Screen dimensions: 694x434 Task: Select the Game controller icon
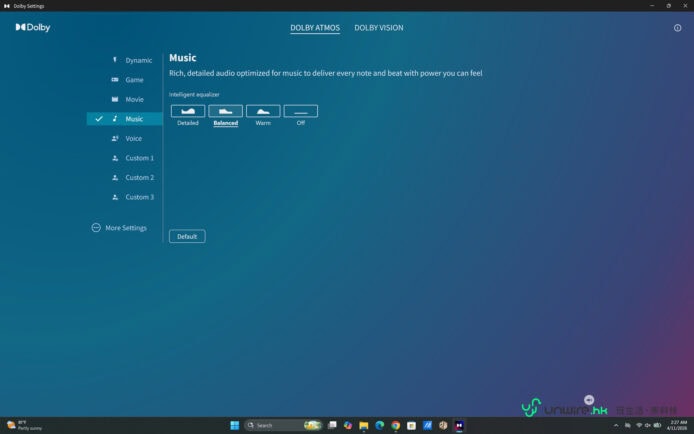tap(115, 80)
